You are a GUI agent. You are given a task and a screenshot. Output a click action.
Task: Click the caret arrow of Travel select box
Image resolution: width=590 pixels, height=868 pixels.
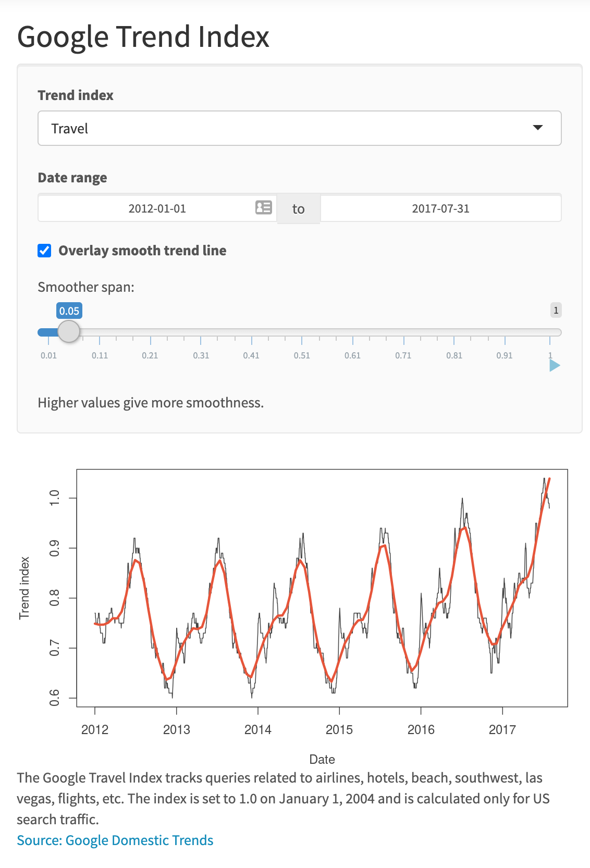click(537, 128)
